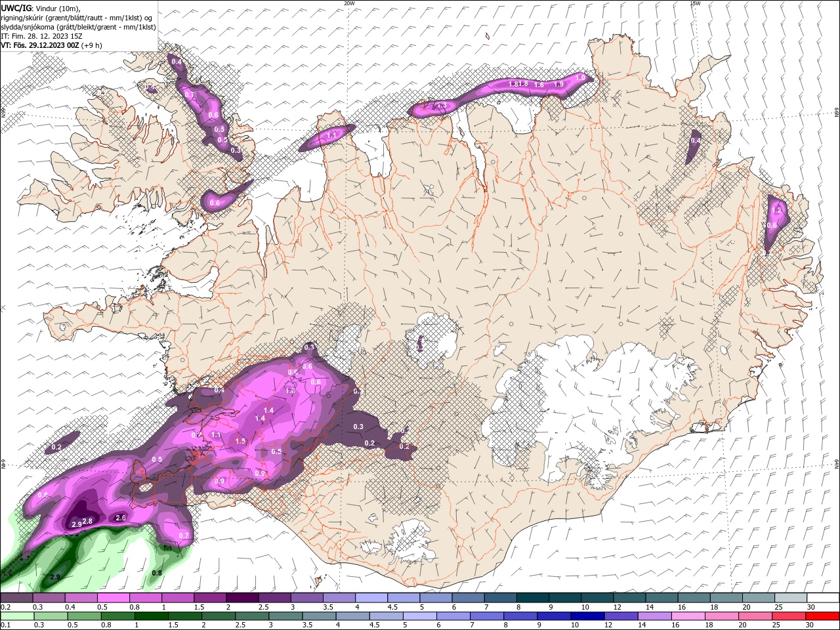Click the first dusky purple 0.2 snow swatch
The image size is (840, 630).
click(16, 598)
